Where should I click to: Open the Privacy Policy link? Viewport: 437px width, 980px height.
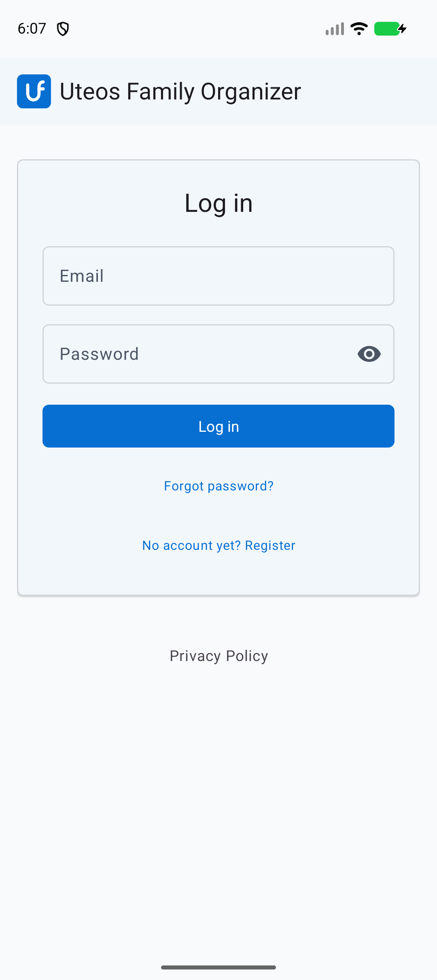[218, 656]
